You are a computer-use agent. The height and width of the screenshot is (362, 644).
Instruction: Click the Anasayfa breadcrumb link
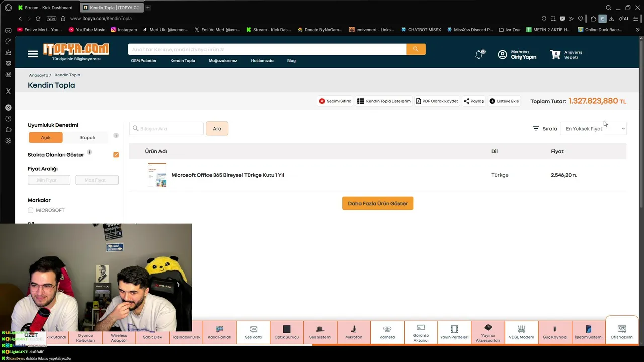pos(38,75)
